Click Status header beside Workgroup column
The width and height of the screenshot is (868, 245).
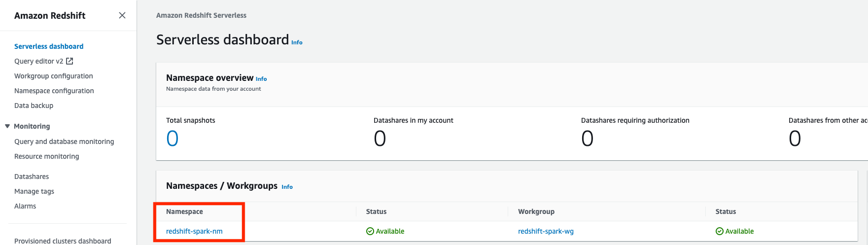tap(726, 211)
